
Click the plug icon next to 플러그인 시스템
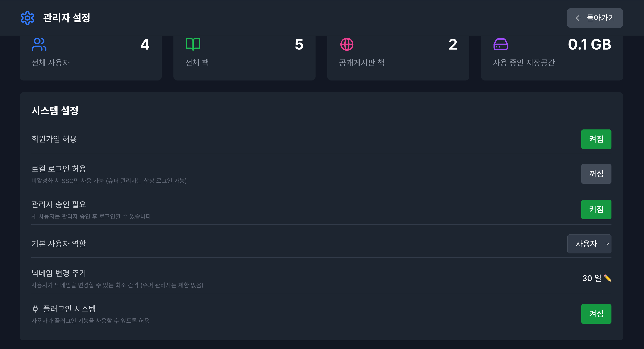point(35,309)
